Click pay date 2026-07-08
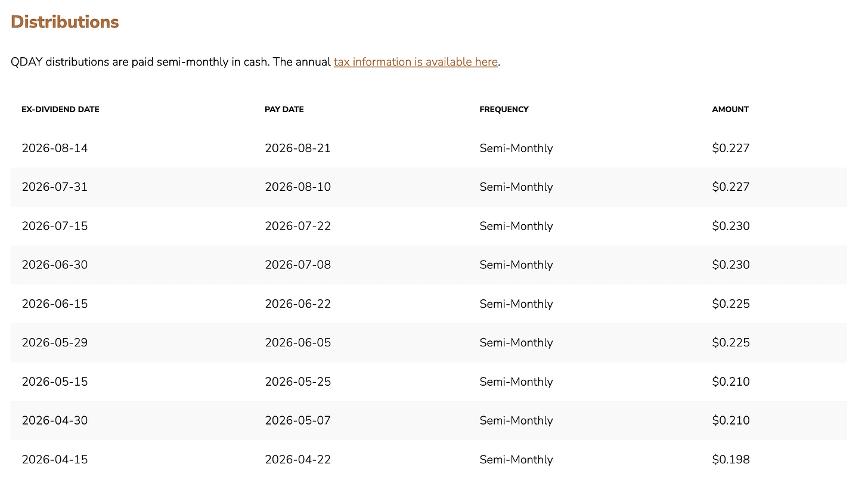 point(297,265)
